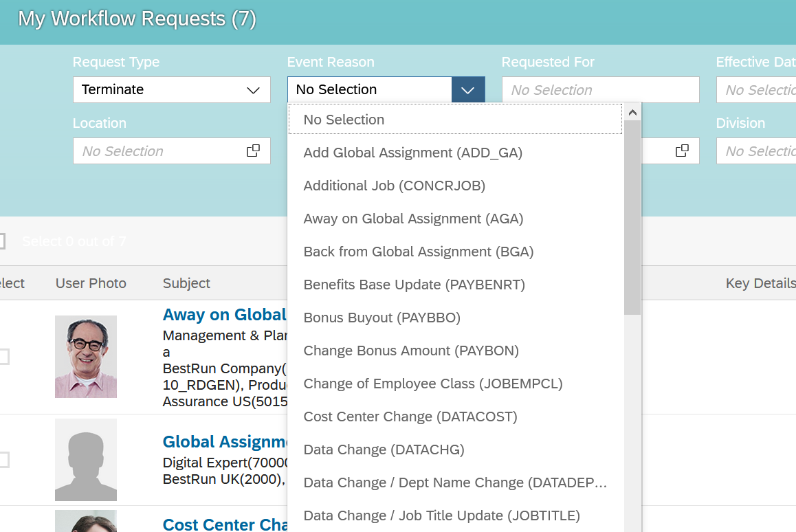The image size is (796, 532).
Task: Select Away on Global Assignment (AGA) option
Action: point(455,219)
